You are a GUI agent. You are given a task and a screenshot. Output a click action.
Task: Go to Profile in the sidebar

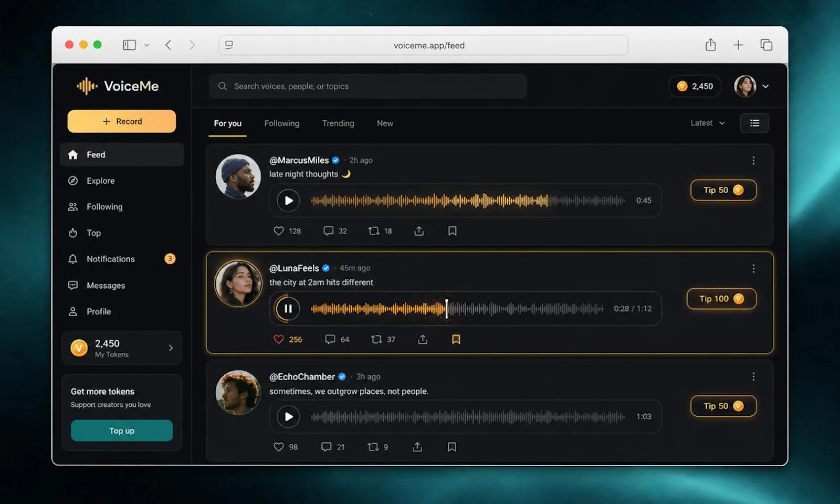click(122, 311)
